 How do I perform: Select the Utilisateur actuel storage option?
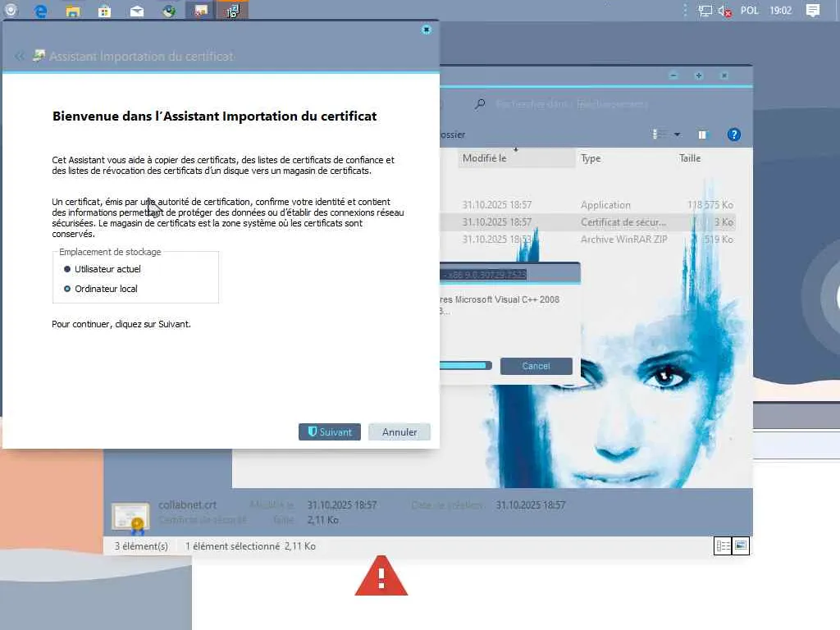(102, 269)
